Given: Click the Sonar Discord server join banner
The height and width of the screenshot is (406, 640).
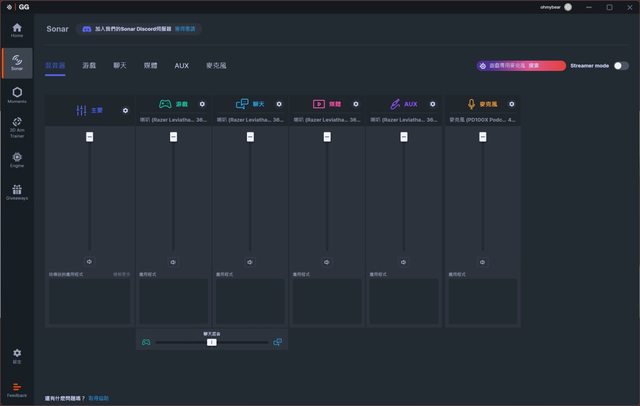Looking at the screenshot, I should [x=139, y=29].
